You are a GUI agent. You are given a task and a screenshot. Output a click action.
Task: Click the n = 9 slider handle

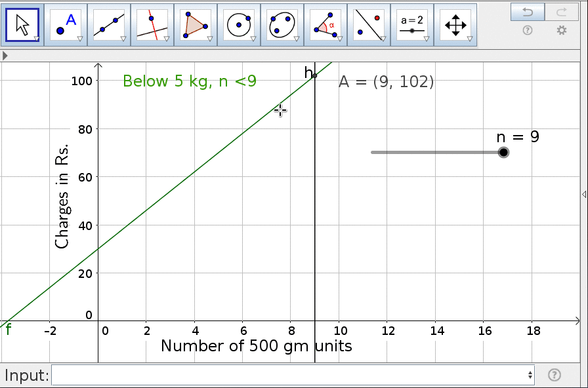tap(503, 153)
